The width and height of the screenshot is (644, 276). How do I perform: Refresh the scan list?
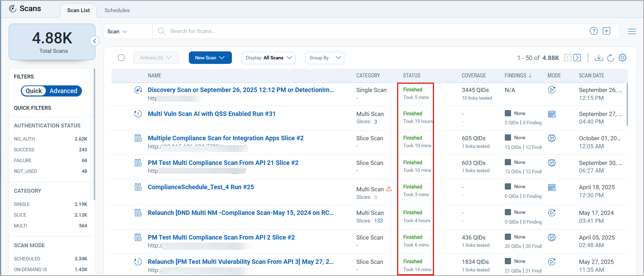pos(611,58)
